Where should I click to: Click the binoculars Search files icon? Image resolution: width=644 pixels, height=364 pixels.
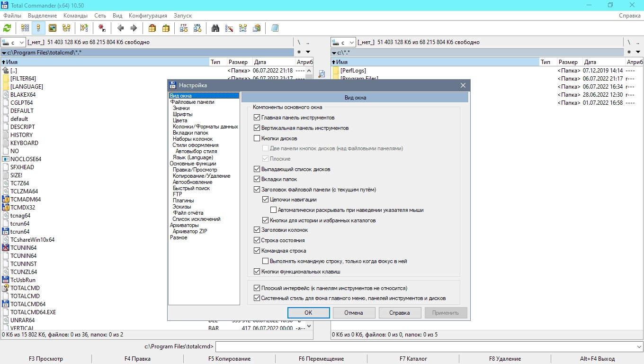click(215, 28)
